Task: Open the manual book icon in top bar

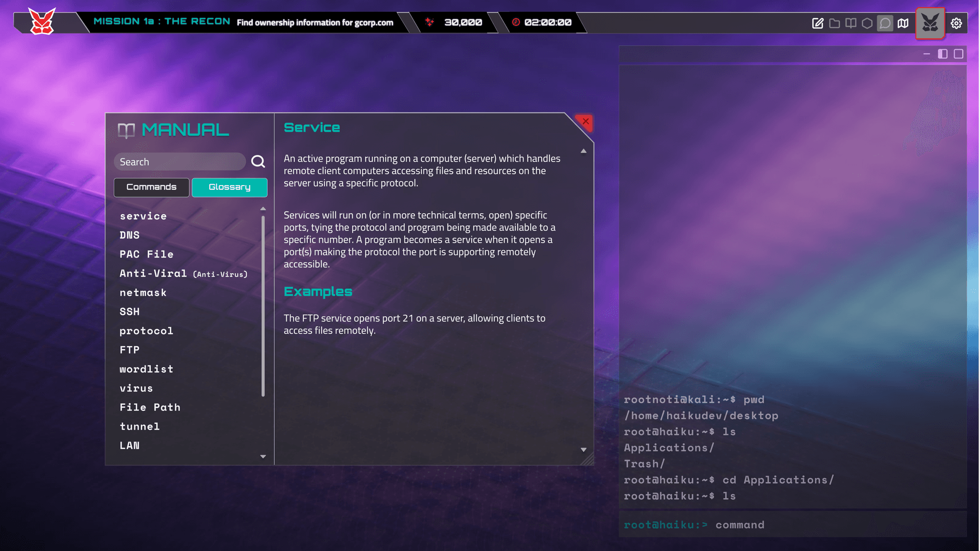Action: [x=851, y=23]
